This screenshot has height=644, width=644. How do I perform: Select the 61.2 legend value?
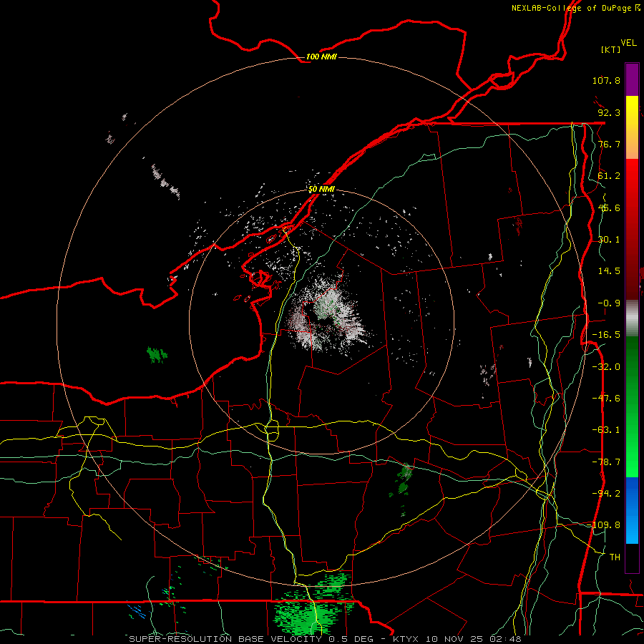(609, 176)
